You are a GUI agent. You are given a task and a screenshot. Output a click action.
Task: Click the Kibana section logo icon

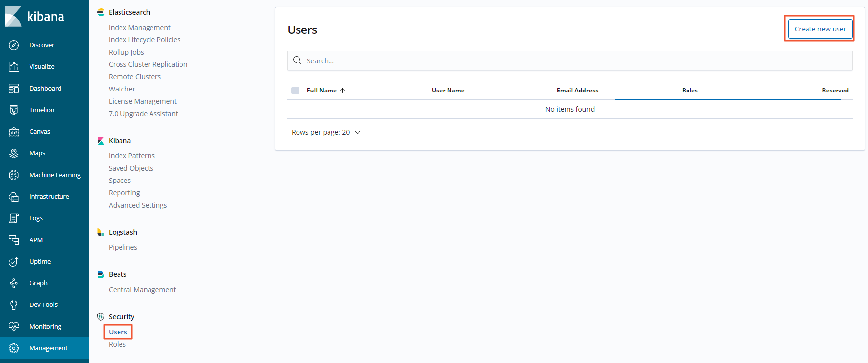[101, 141]
